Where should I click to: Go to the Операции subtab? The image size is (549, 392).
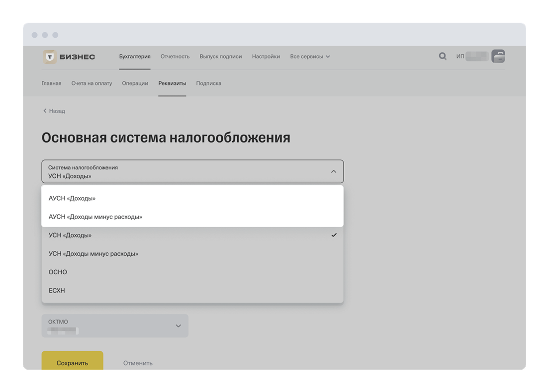pos(135,83)
